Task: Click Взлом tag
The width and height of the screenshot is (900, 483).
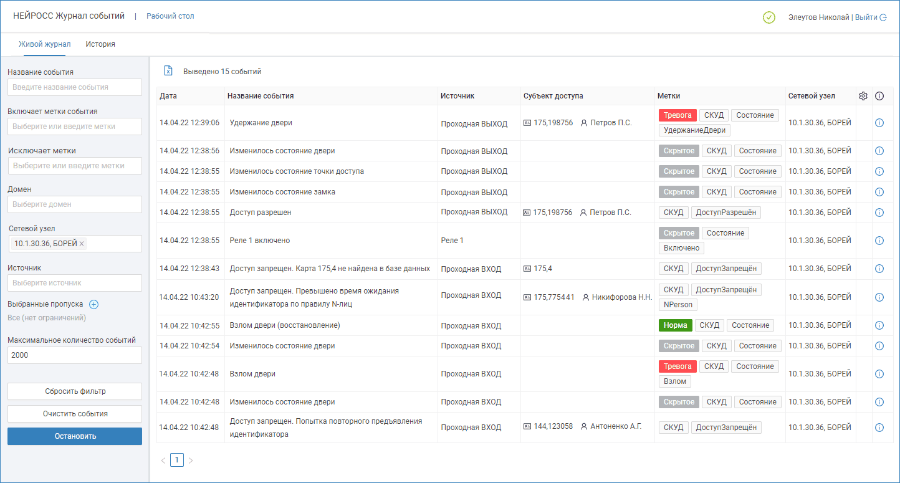Action: (674, 381)
